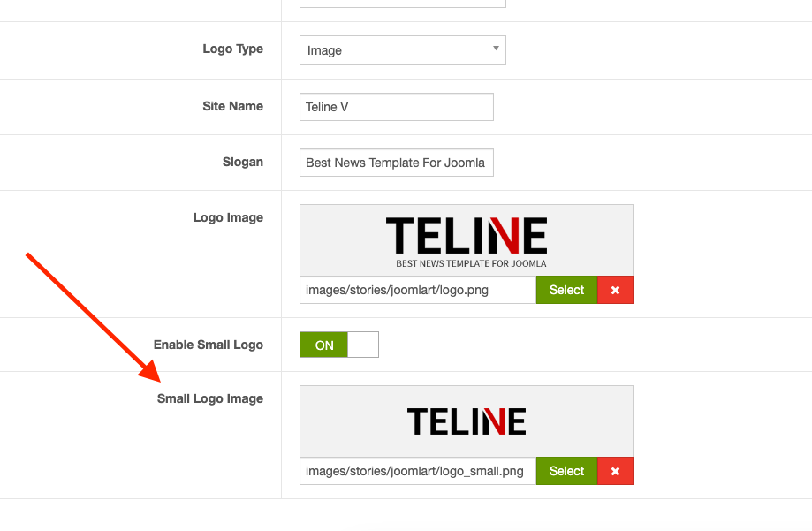The height and width of the screenshot is (531, 812).
Task: Click the large TELINE logo preview with tagline
Action: [466, 241]
